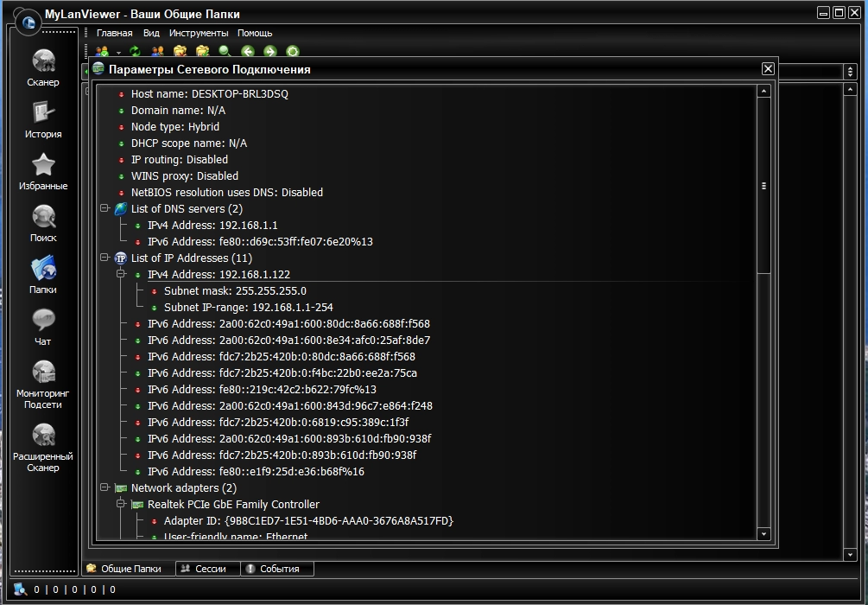Collapse the List of DNS servers node
The image size is (868, 605).
[104, 208]
